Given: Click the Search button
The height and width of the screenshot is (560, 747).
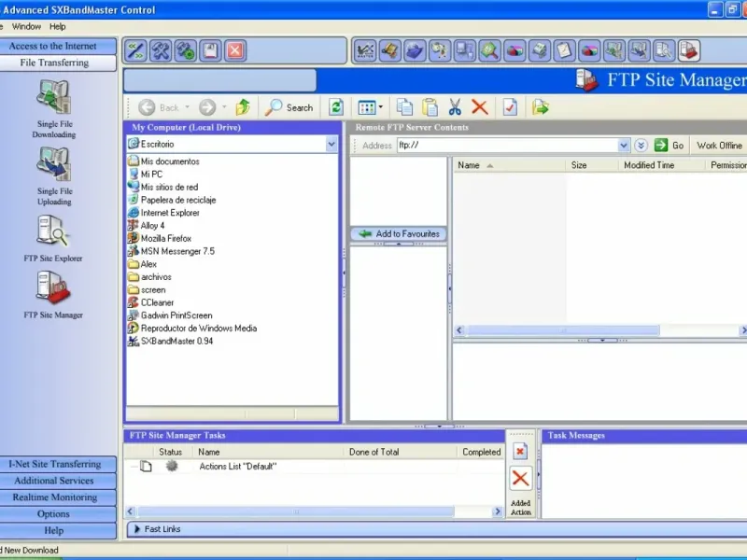Looking at the screenshot, I should pyautogui.click(x=289, y=107).
